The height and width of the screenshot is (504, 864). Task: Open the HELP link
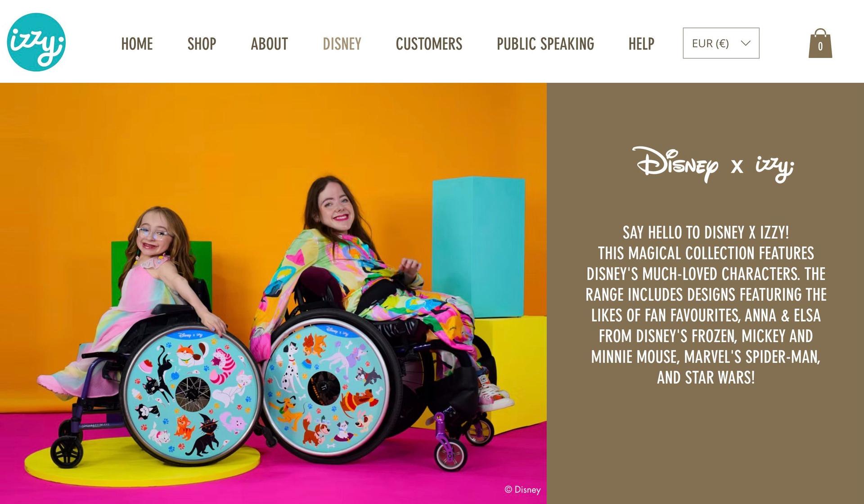pyautogui.click(x=641, y=44)
